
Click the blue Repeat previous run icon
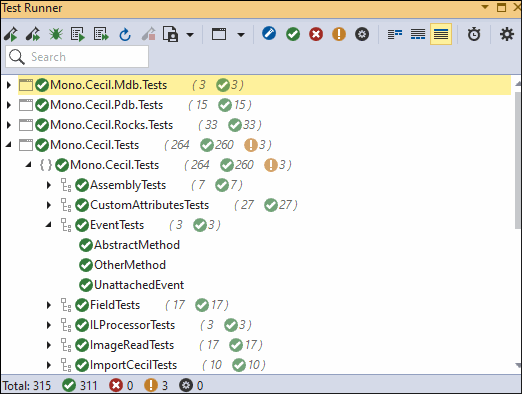125,34
